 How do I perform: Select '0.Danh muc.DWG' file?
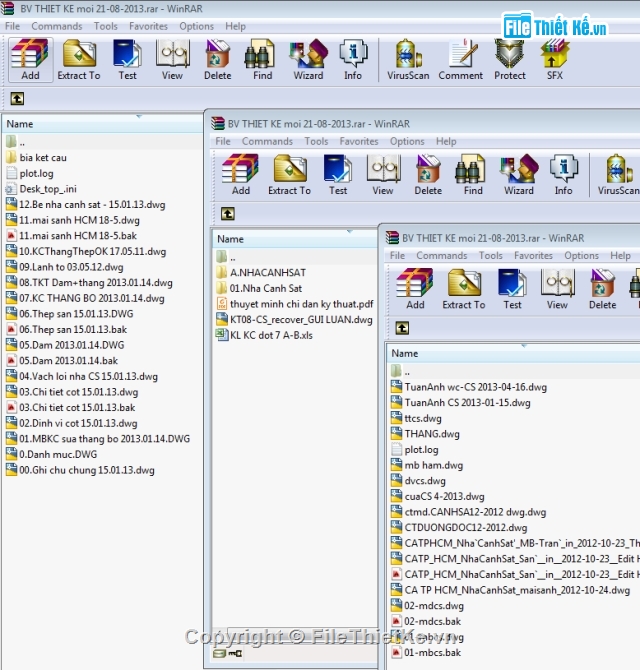58,454
